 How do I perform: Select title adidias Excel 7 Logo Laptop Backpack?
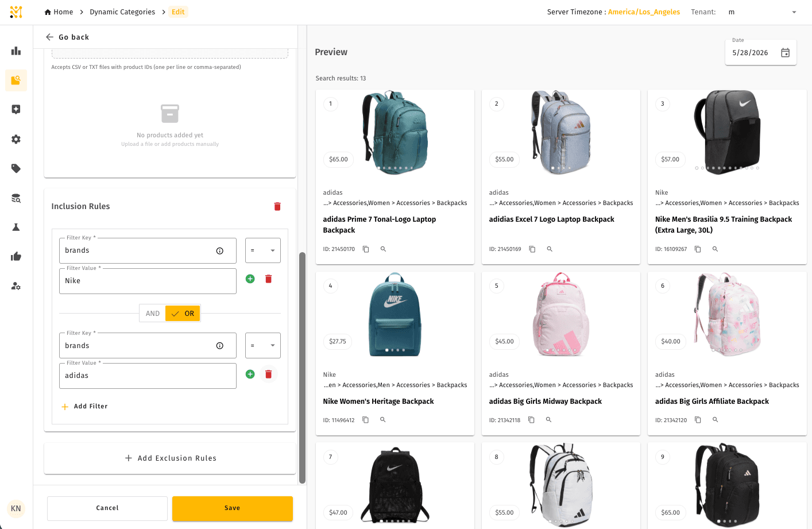coord(551,219)
